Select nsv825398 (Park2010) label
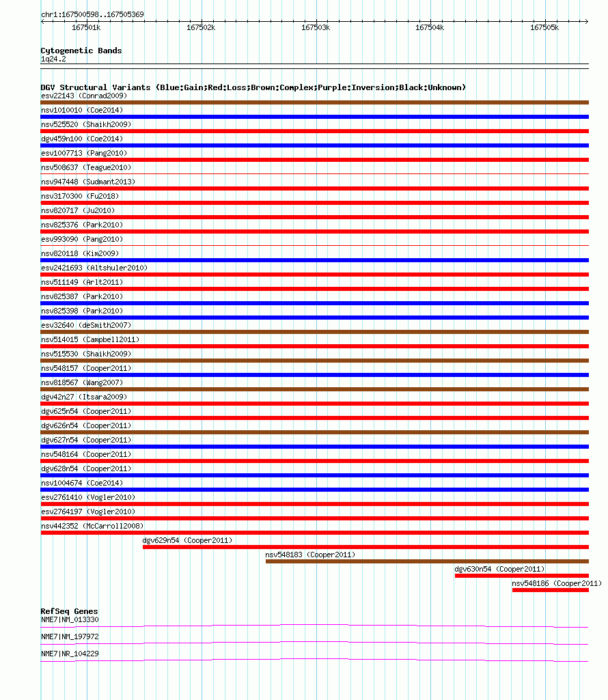This screenshot has height=700, width=608. [82, 310]
